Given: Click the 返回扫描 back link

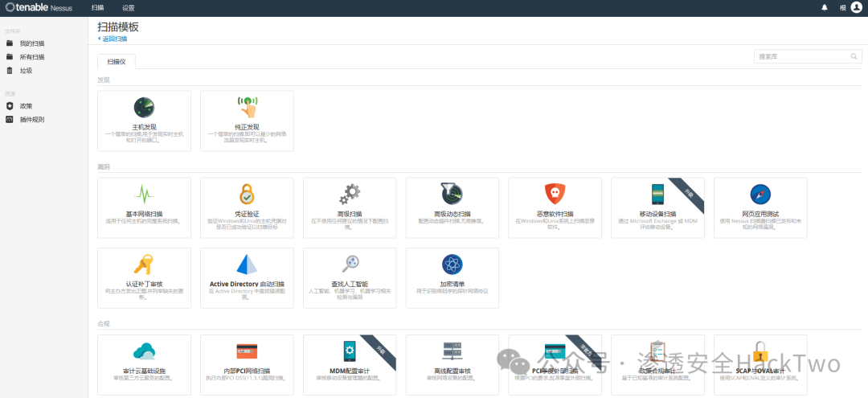Looking at the screenshot, I should [x=113, y=39].
